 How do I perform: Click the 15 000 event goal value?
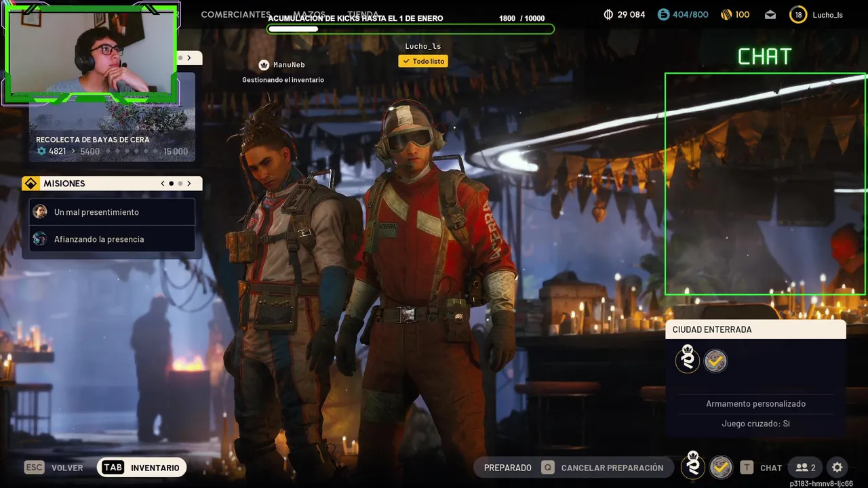[176, 151]
